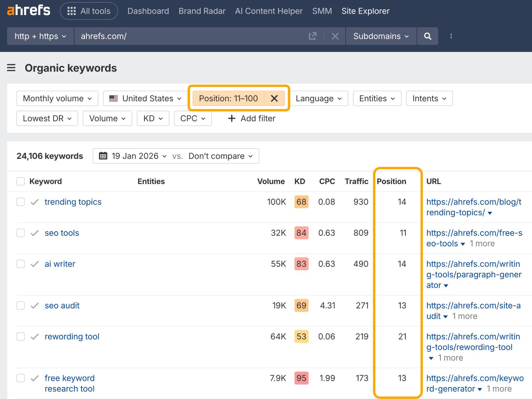Check the checkbox next to trending topics
The height and width of the screenshot is (399, 532).
click(21, 202)
